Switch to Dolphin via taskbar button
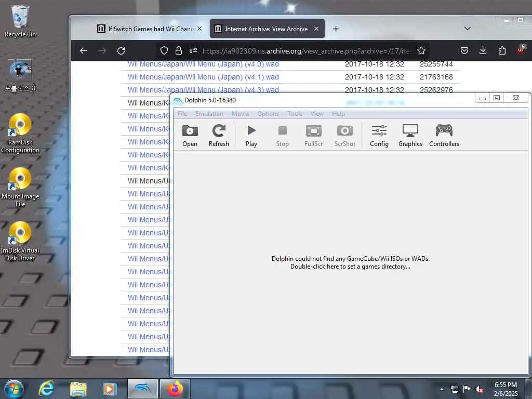The width and height of the screenshot is (532, 399). pyautogui.click(x=143, y=389)
